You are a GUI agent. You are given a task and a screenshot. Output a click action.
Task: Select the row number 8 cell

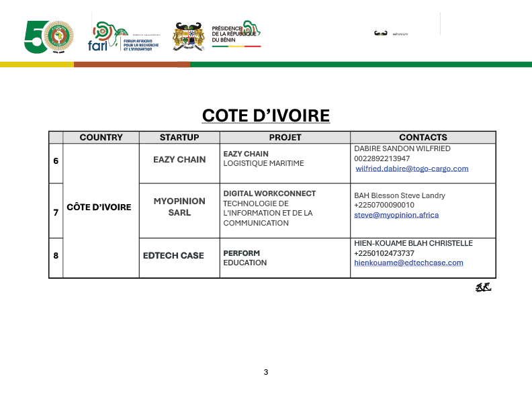(56, 258)
